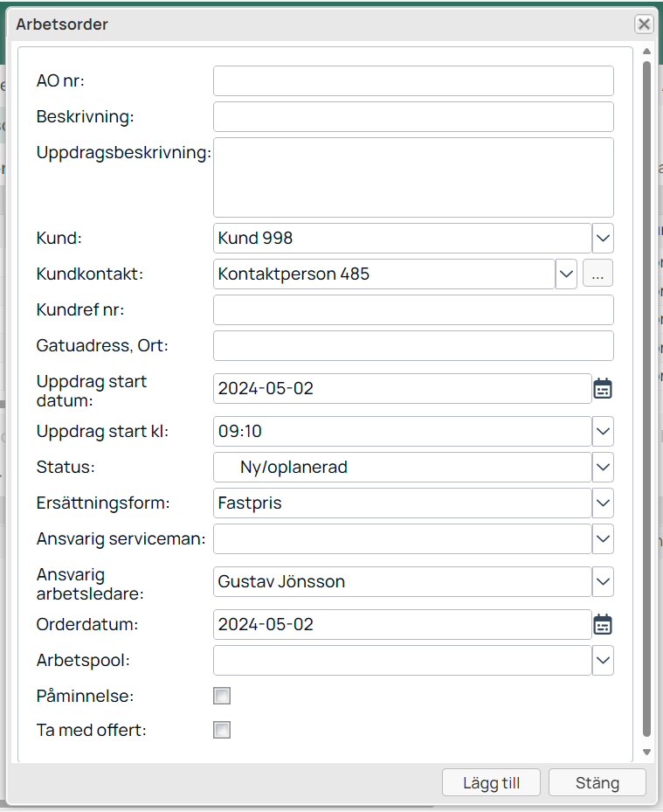663x812 pixels.
Task: Click the Uppdrag start datum date field
Action: 402,388
